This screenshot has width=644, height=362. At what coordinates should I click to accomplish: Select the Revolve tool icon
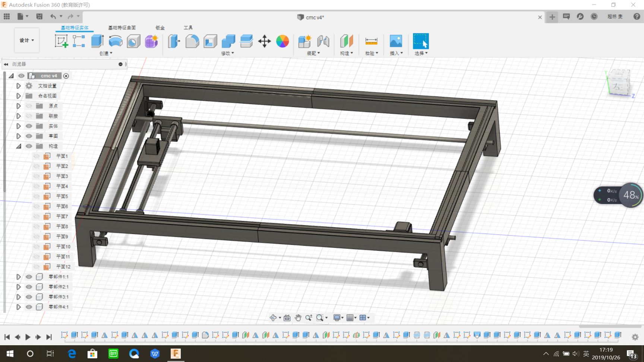pyautogui.click(x=116, y=41)
